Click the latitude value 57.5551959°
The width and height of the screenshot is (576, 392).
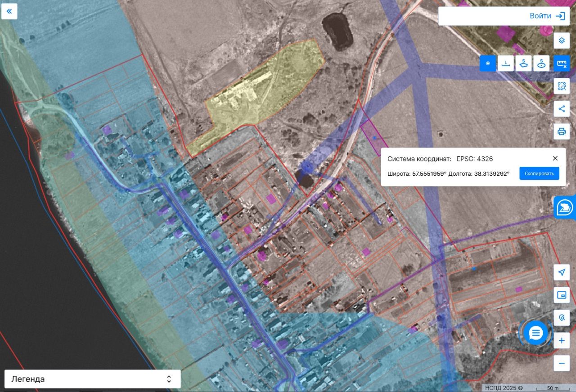coord(429,174)
